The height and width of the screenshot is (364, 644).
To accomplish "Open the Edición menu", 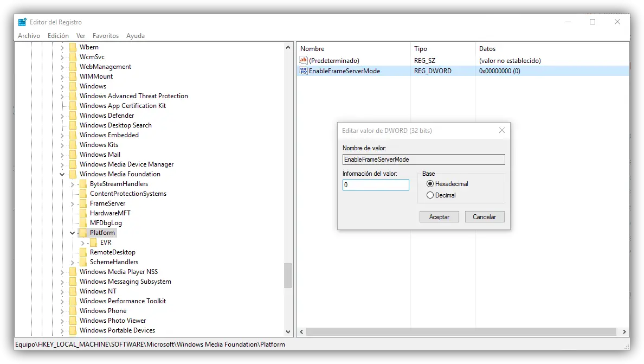I will [58, 36].
